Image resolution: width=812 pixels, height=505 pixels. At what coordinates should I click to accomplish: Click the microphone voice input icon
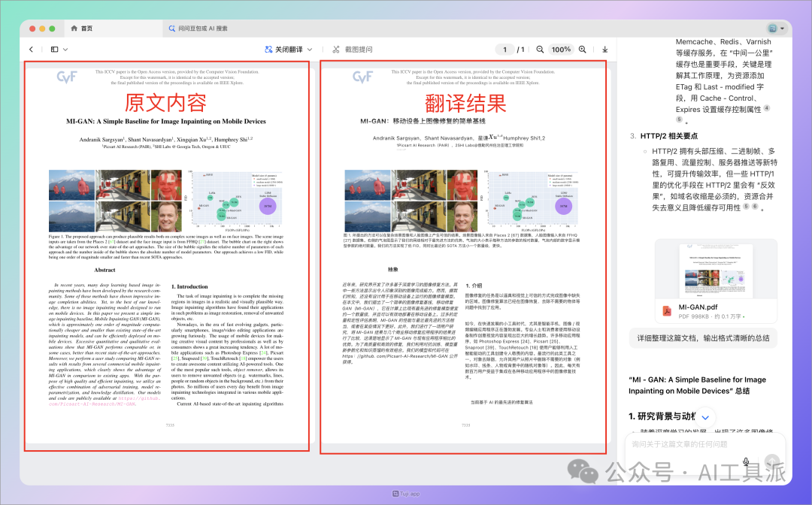(x=746, y=461)
